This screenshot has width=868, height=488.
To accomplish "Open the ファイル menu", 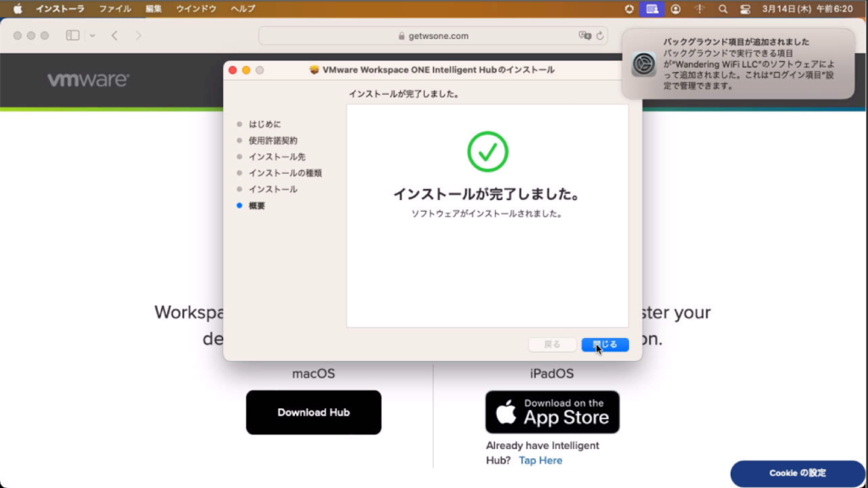I will point(115,8).
